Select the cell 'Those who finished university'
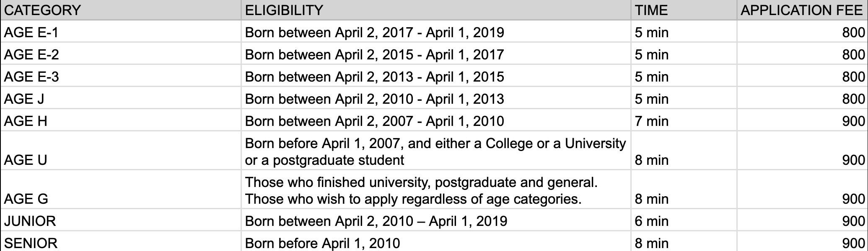Screen dimensions: 868x251 point(436,190)
